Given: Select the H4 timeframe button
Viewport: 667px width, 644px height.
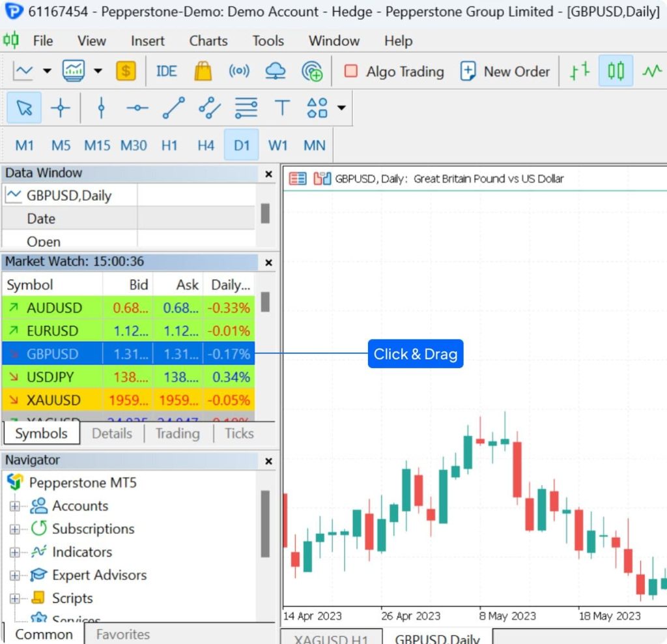Looking at the screenshot, I should pos(206,145).
